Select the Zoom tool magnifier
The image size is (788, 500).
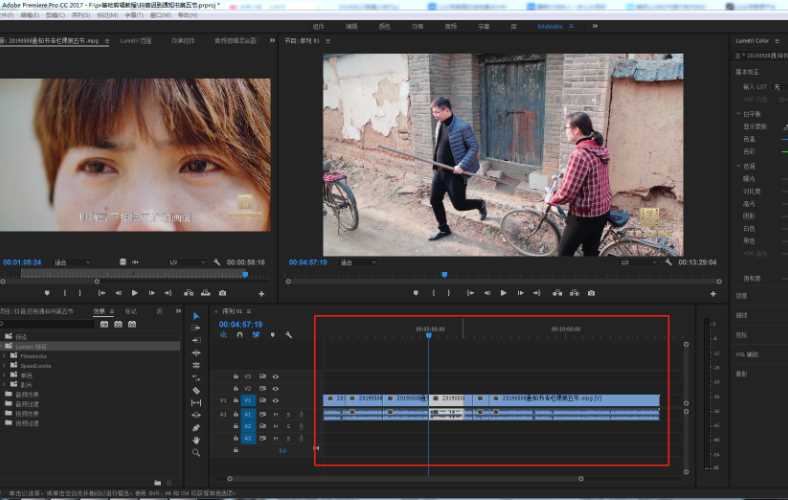(x=196, y=452)
